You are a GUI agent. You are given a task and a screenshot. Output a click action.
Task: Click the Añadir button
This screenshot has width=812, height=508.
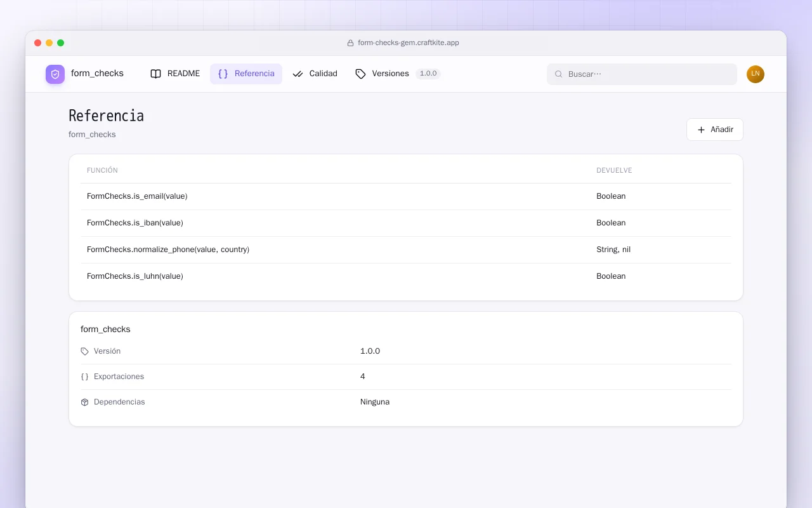[x=715, y=130]
